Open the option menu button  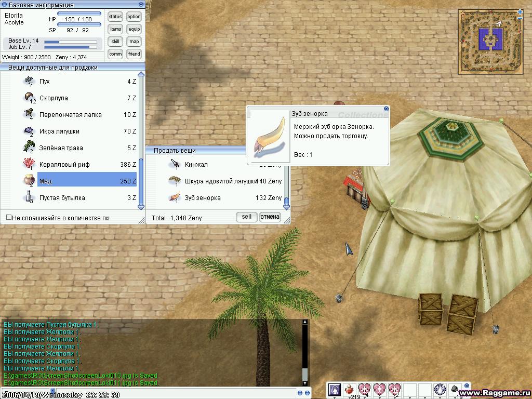coord(134,17)
